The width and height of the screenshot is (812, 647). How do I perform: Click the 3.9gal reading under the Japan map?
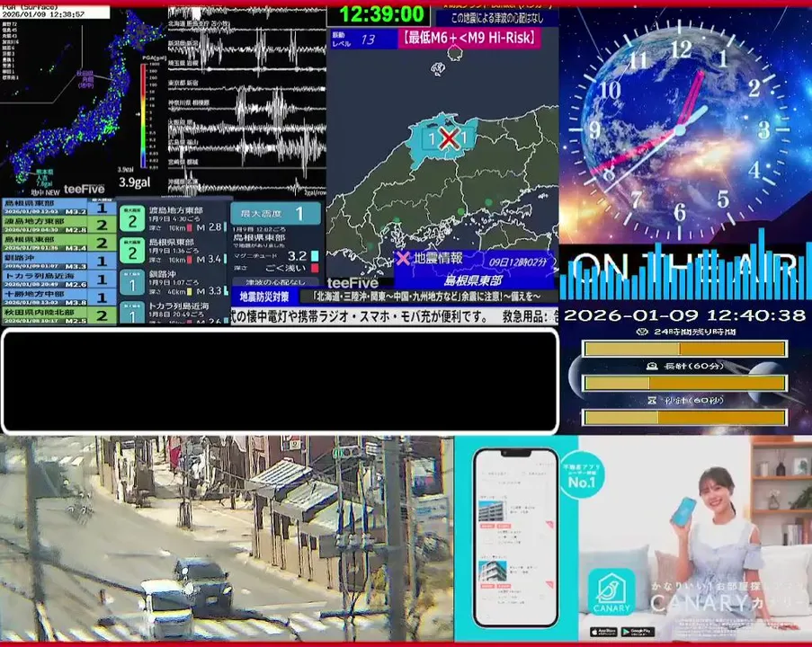pos(134,182)
